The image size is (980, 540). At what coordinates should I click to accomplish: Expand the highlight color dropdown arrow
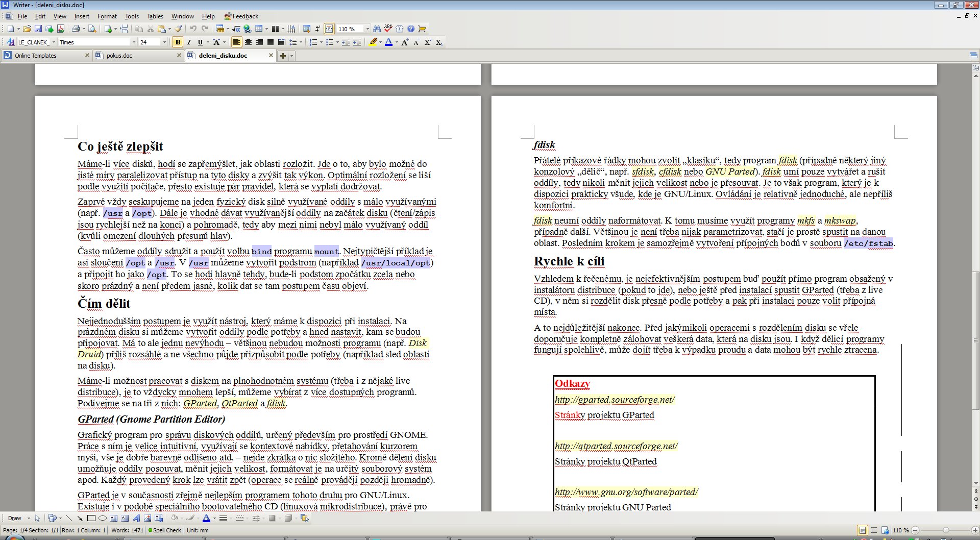coord(380,42)
